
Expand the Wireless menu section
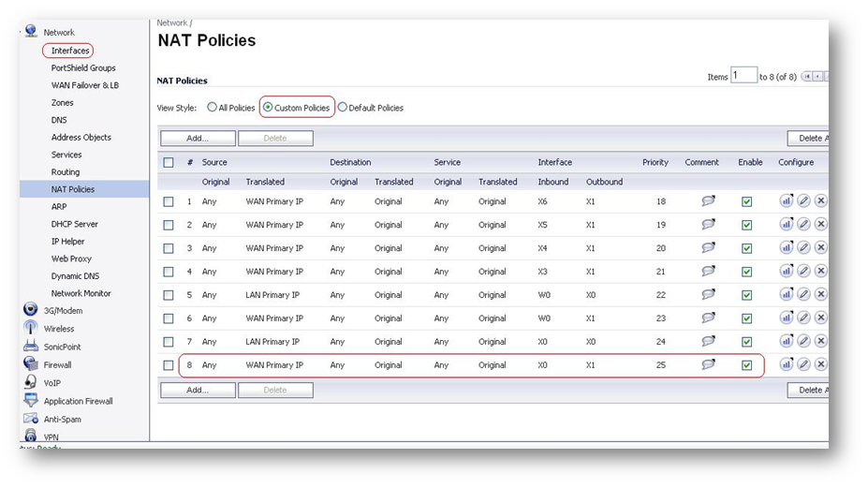coord(58,329)
